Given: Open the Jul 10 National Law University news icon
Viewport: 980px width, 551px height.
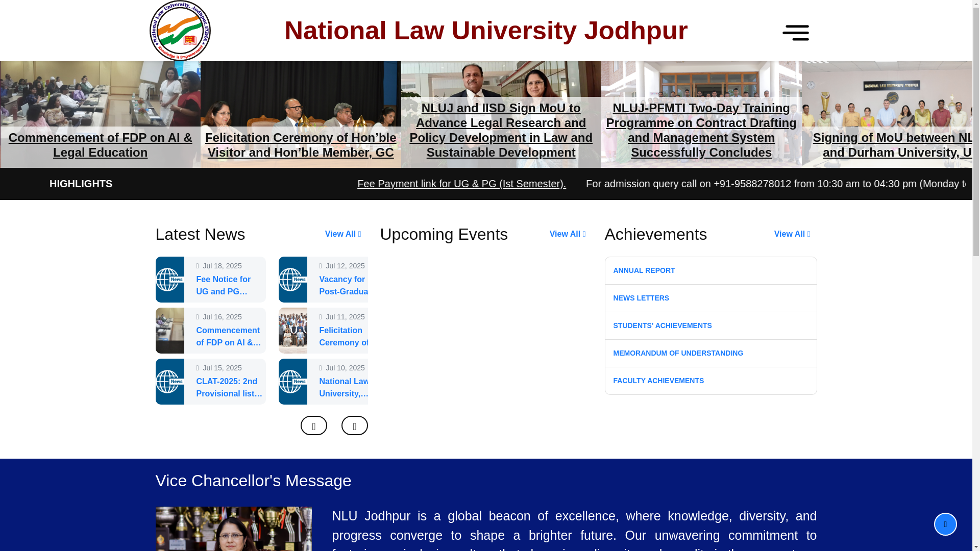Looking at the screenshot, I should (x=292, y=382).
